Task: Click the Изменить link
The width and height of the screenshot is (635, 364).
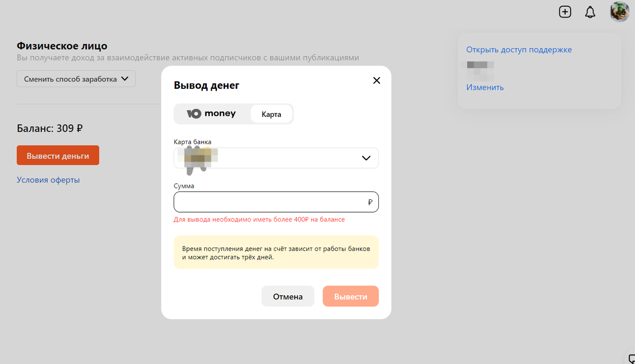Action: point(485,87)
